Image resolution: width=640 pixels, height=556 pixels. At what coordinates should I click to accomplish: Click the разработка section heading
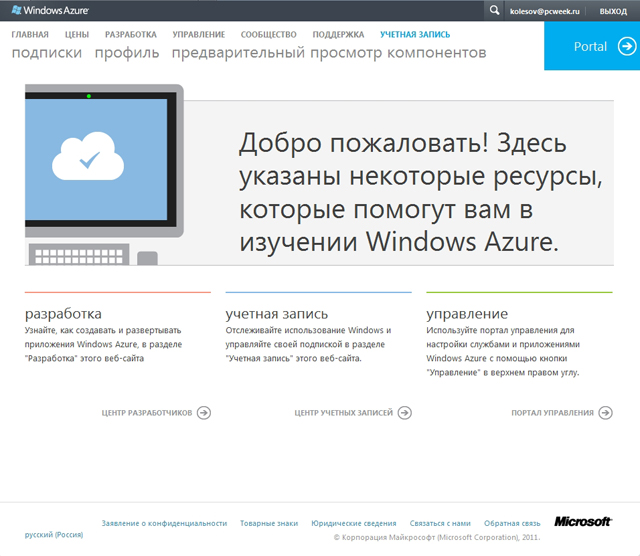[63, 314]
